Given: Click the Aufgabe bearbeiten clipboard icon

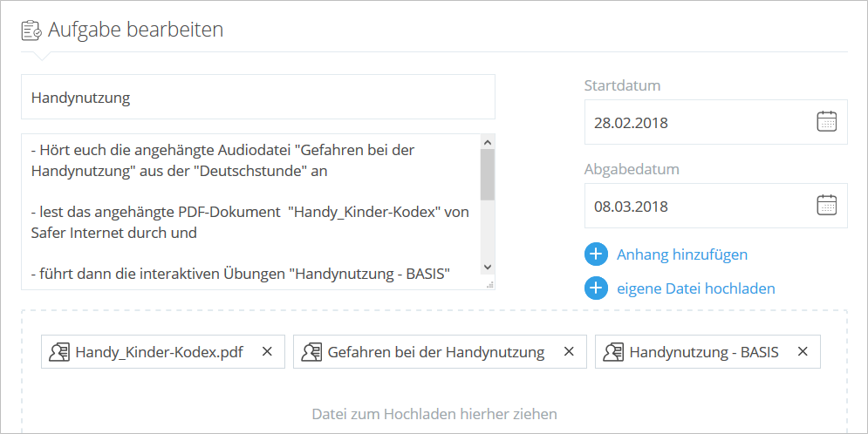Looking at the screenshot, I should (x=31, y=30).
